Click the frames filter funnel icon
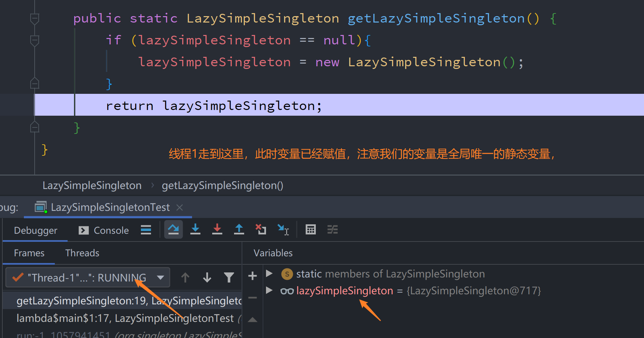Screen dimensions: 644x338 (x=229, y=277)
